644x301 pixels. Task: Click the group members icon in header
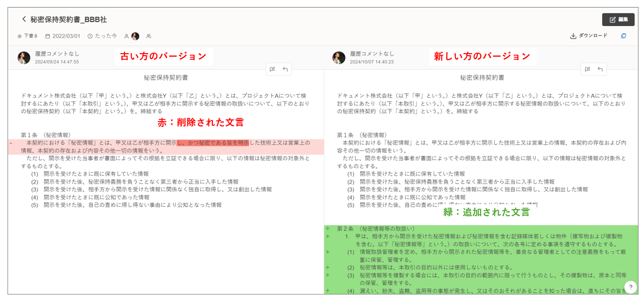(149, 36)
